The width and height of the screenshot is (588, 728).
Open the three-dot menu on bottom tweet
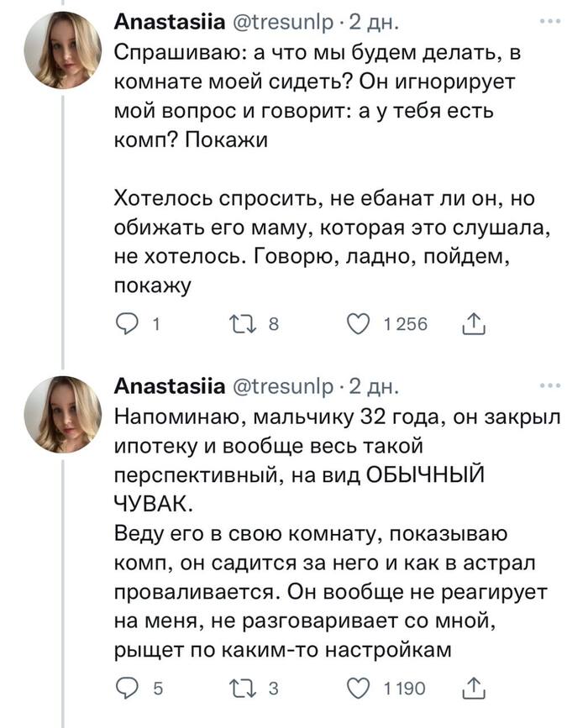[x=552, y=385]
